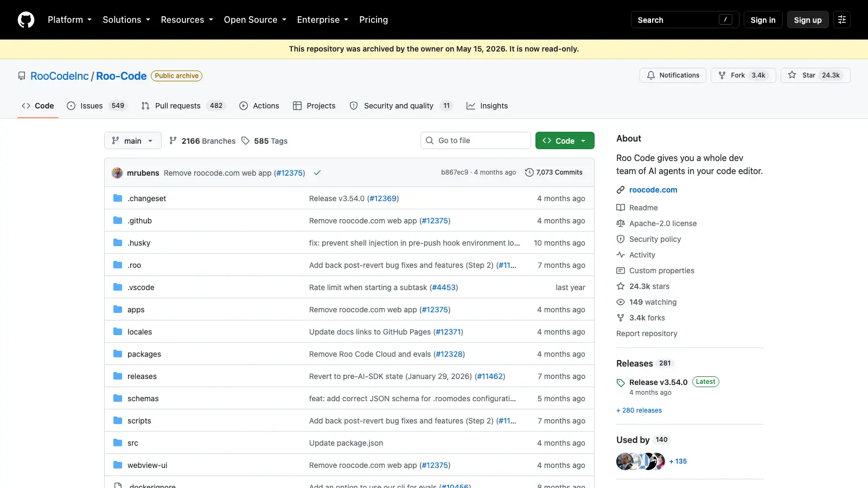Click the fork icon on Fork button

coord(722,75)
